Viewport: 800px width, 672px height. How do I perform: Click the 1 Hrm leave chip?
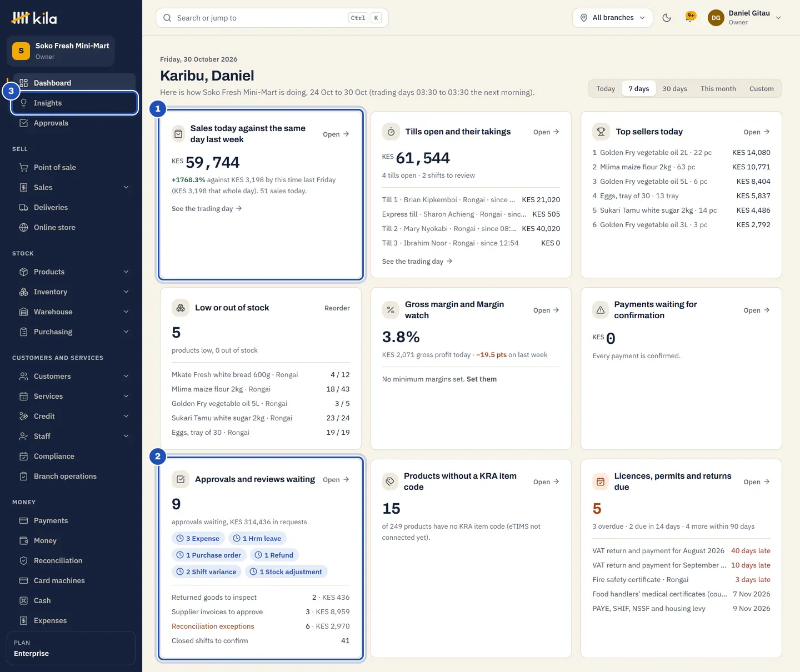tap(257, 538)
